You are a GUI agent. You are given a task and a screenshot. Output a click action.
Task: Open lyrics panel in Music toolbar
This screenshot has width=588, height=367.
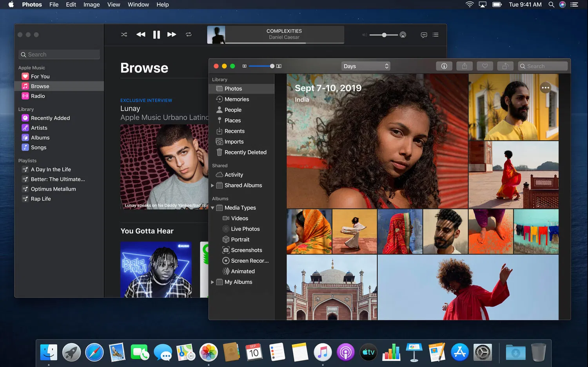coord(424,35)
